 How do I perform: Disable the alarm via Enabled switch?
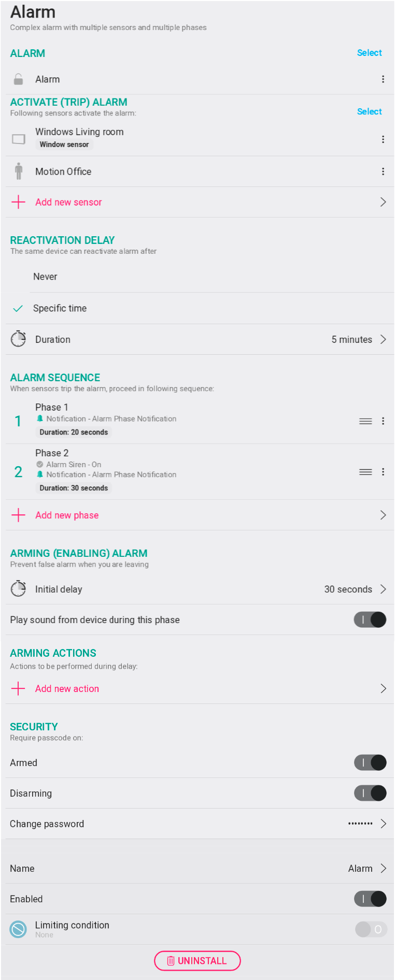[370, 899]
